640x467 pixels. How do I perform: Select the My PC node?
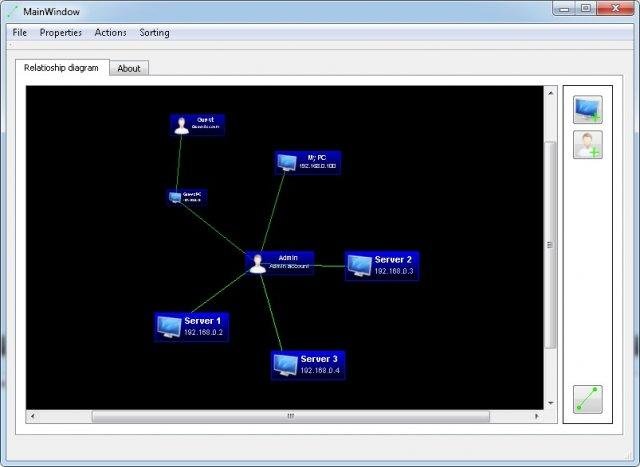[x=308, y=162]
